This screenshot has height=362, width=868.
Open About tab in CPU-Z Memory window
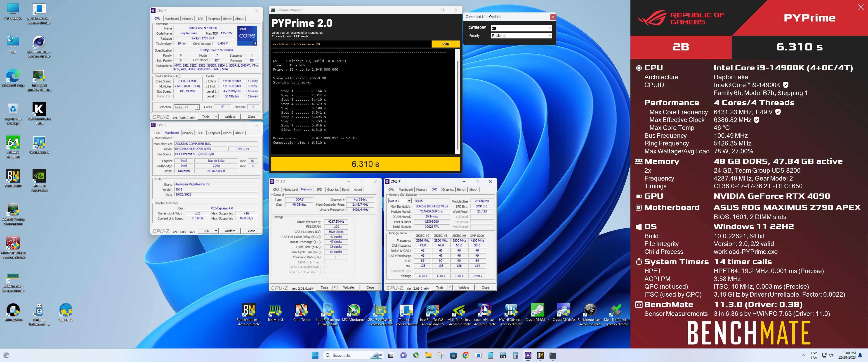point(358,190)
